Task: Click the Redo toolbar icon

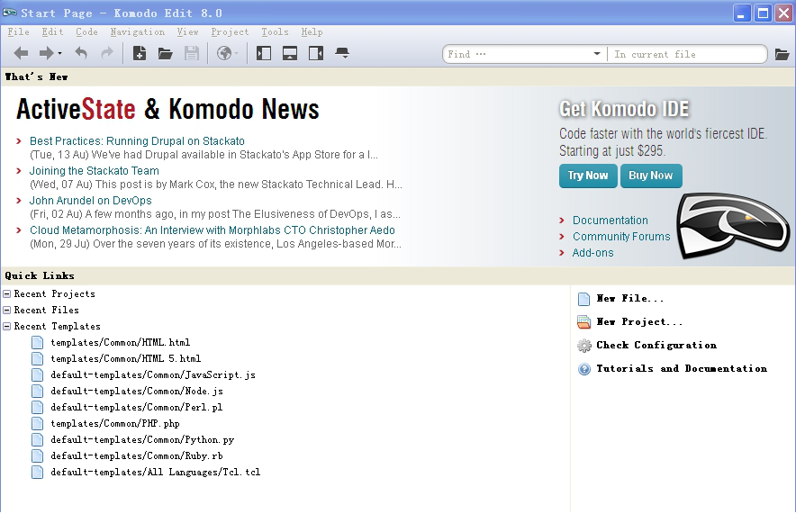Action: [106, 53]
